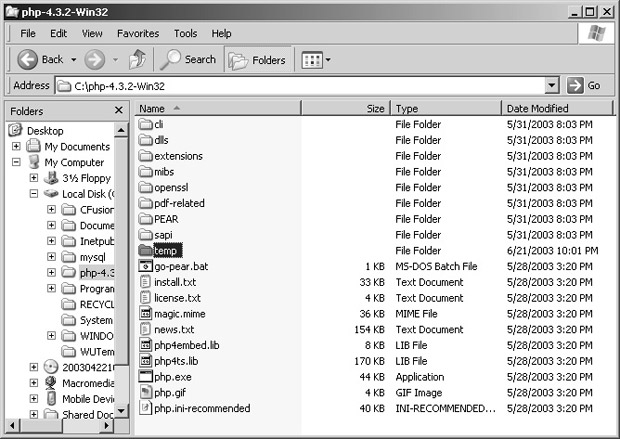
Task: Click the folder tree horizontal scrollbar thumb
Action: [x=41, y=426]
